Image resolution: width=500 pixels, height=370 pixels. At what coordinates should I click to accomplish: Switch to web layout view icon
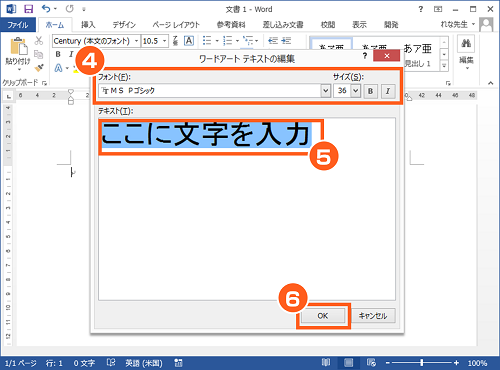coord(371,363)
